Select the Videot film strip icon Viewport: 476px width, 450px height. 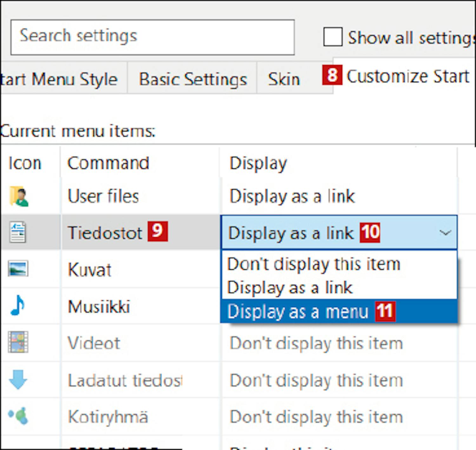(18, 342)
